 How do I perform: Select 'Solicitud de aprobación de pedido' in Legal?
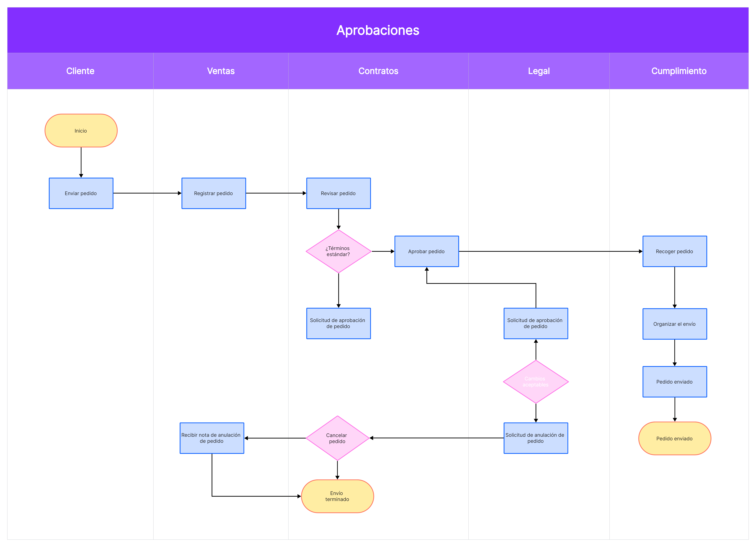click(536, 323)
